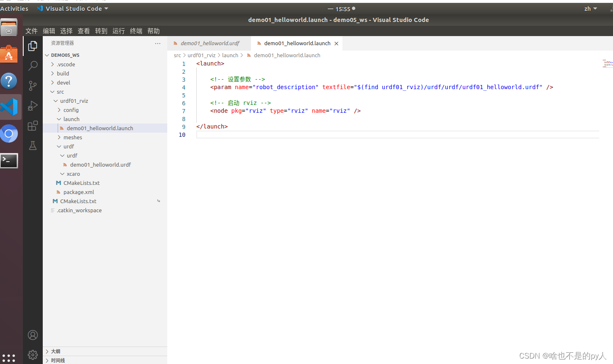The width and height of the screenshot is (613, 364).
Task: Launch Chromium browser from the dock
Action: [x=9, y=134]
